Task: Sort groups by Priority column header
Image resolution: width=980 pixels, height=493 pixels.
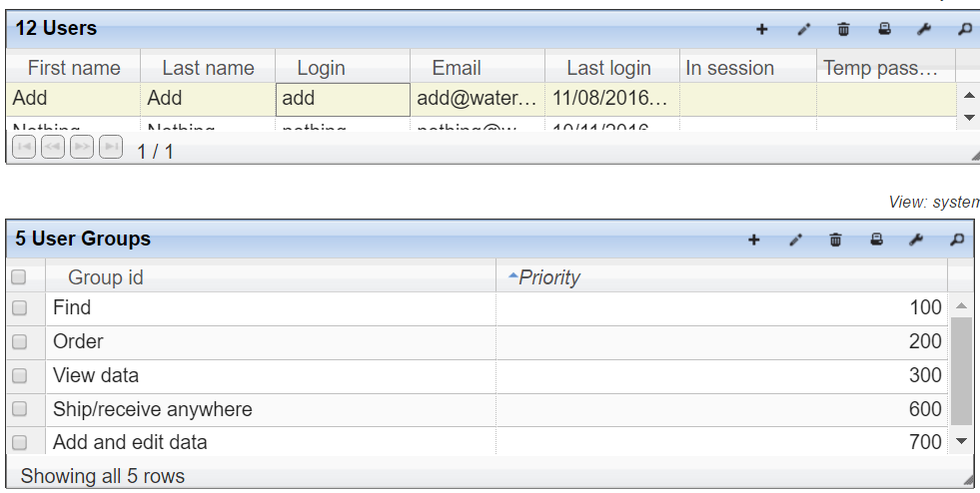Action: pyautogui.click(x=722, y=277)
